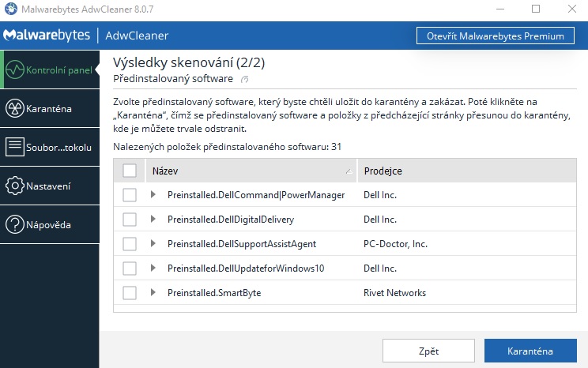Expand the Preinstalled.DellDigitalDelivery row

[x=153, y=219]
